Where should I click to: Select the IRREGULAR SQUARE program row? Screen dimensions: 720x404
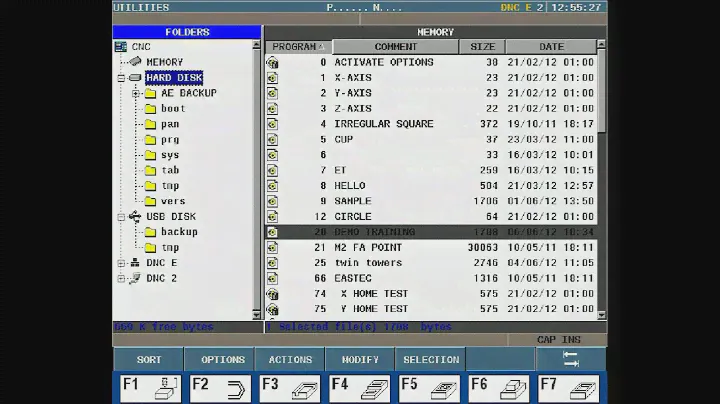pos(384,124)
